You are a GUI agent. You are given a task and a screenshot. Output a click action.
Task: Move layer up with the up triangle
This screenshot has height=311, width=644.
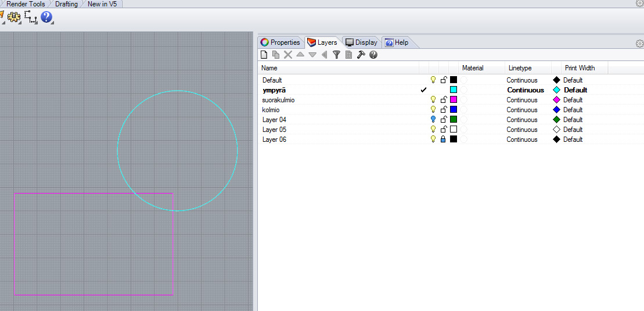pos(300,54)
